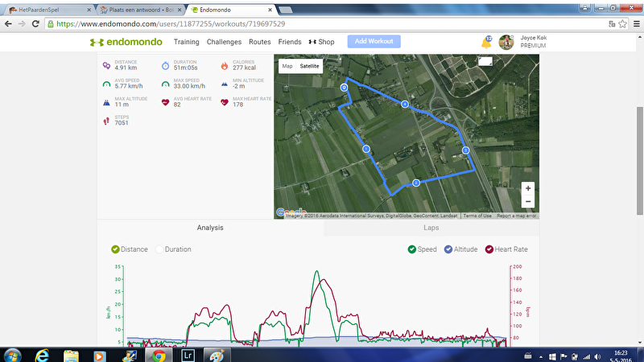The image size is (644, 362).
Task: Click the page vertical scrollbar thumb
Action: [x=640, y=160]
